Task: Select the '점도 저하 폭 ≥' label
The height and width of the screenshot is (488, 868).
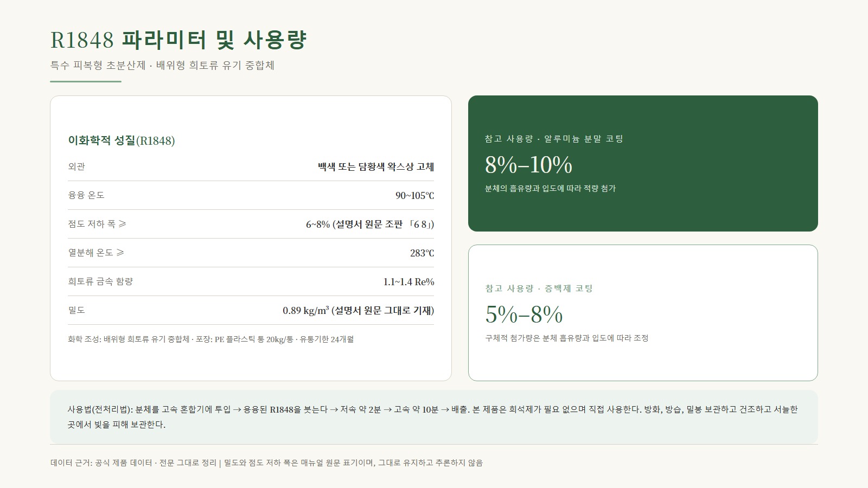Action: coord(97,224)
